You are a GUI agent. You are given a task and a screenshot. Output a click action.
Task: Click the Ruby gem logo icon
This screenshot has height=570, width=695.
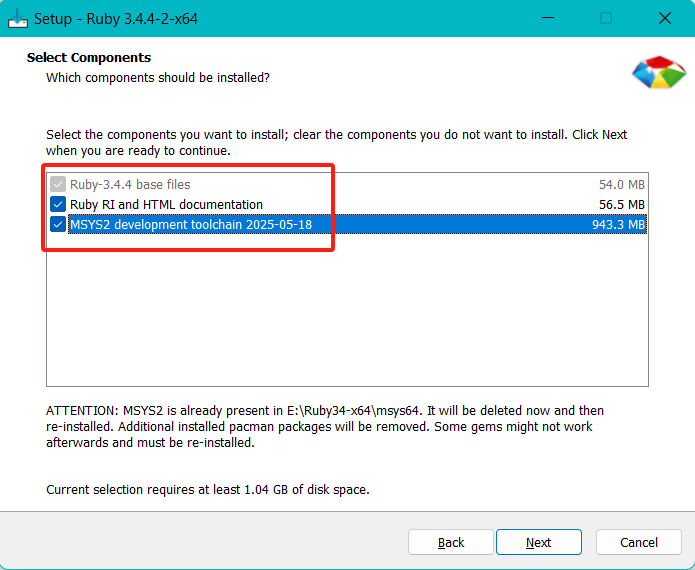pos(659,72)
